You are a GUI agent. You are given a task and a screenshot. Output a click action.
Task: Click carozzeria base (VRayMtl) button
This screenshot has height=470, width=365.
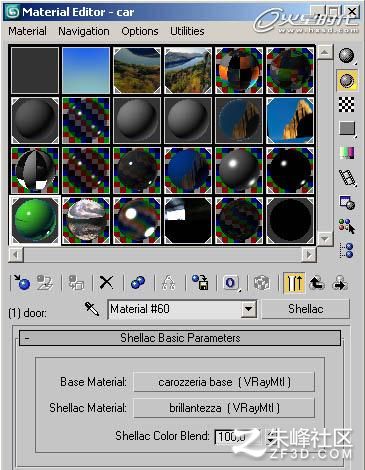(x=224, y=382)
